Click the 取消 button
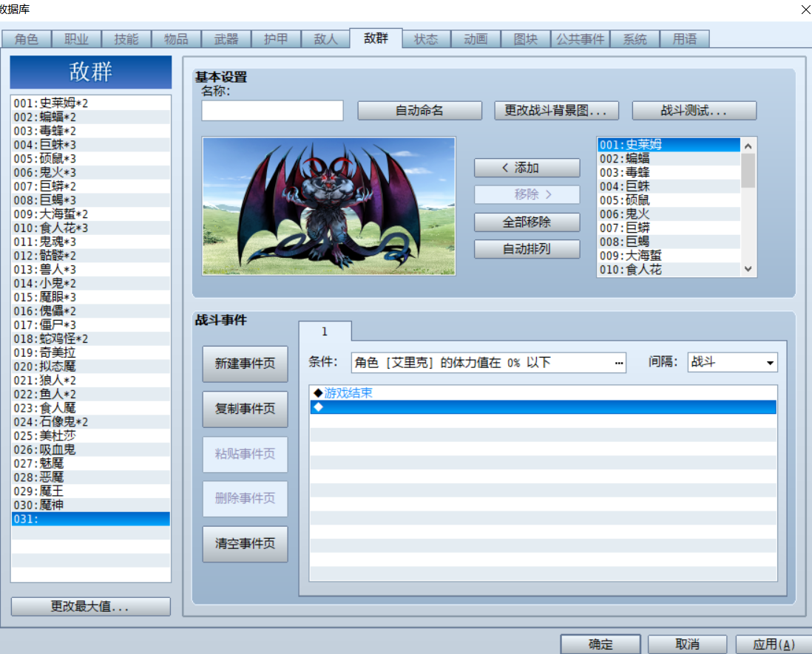Viewport: 812px width, 654px height. tap(688, 644)
